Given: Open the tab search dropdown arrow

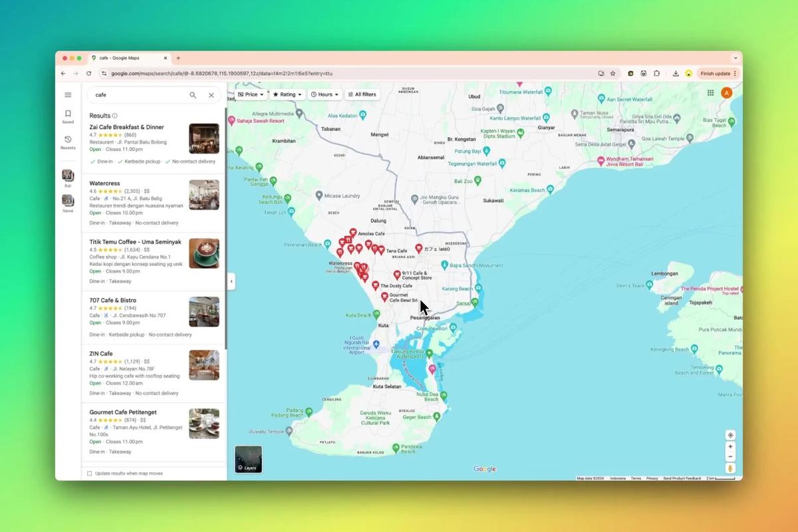Looking at the screenshot, I should pos(735,58).
